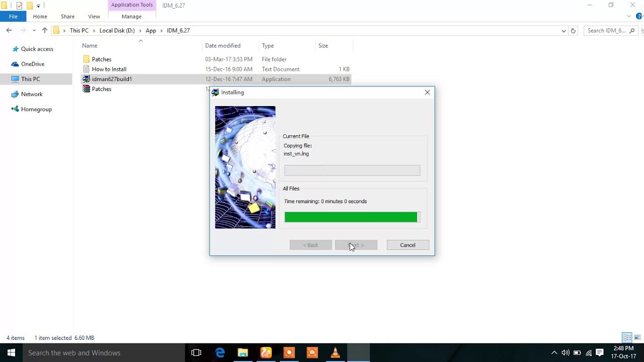
Task: Open Homegroup in the navigation pane
Action: [36, 109]
